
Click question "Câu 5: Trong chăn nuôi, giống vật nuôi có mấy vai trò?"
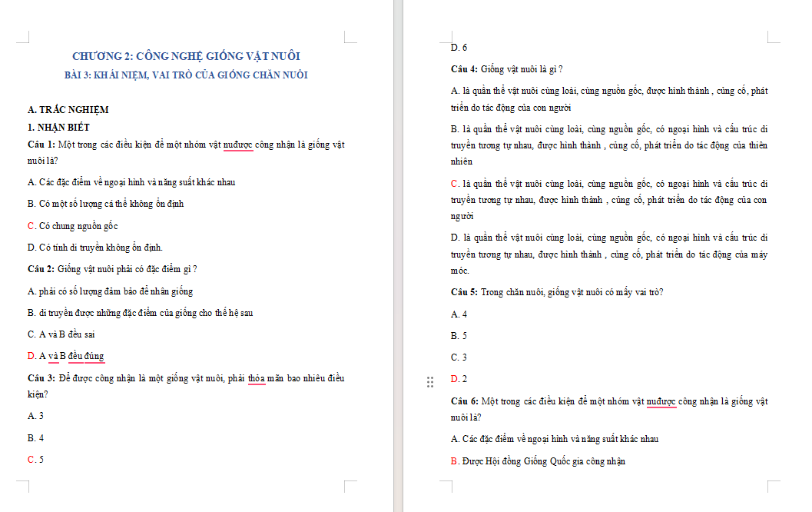(x=557, y=292)
